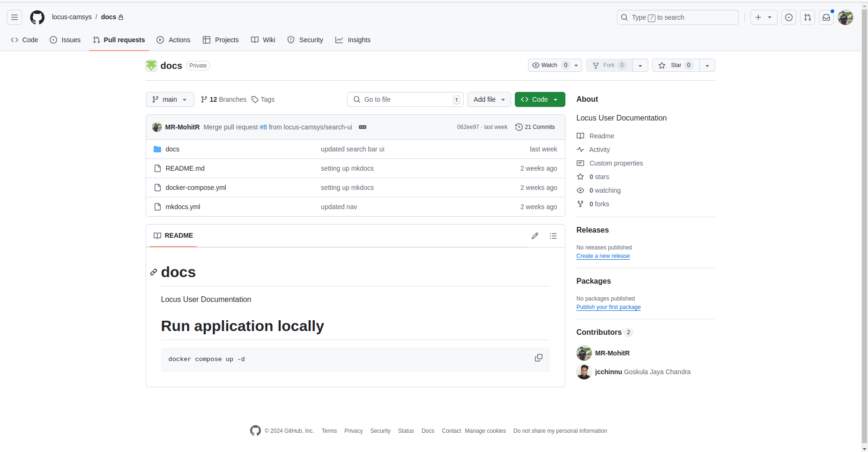Toggle Watch on the repository
The width and height of the screenshot is (868, 452).
(549, 65)
